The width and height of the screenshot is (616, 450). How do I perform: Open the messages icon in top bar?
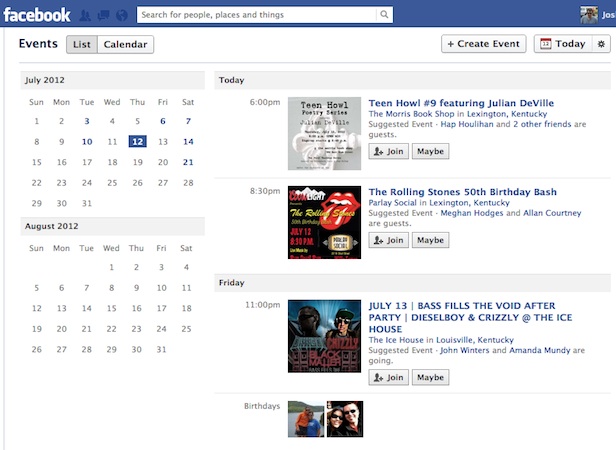pyautogui.click(x=104, y=15)
